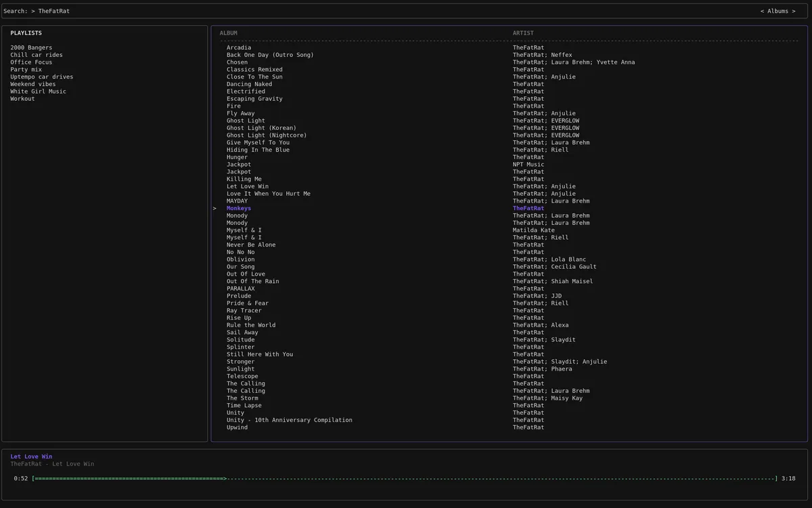Open the 2000 Bangers playlist

(31, 47)
